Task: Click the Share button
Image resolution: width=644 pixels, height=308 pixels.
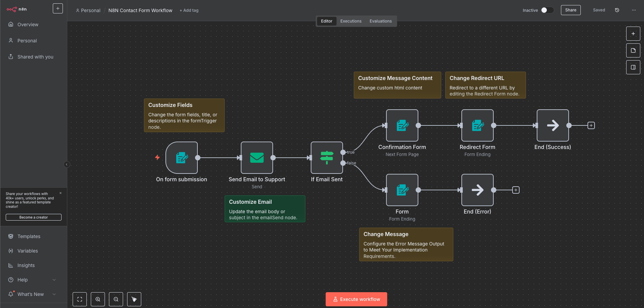Action: [570, 10]
